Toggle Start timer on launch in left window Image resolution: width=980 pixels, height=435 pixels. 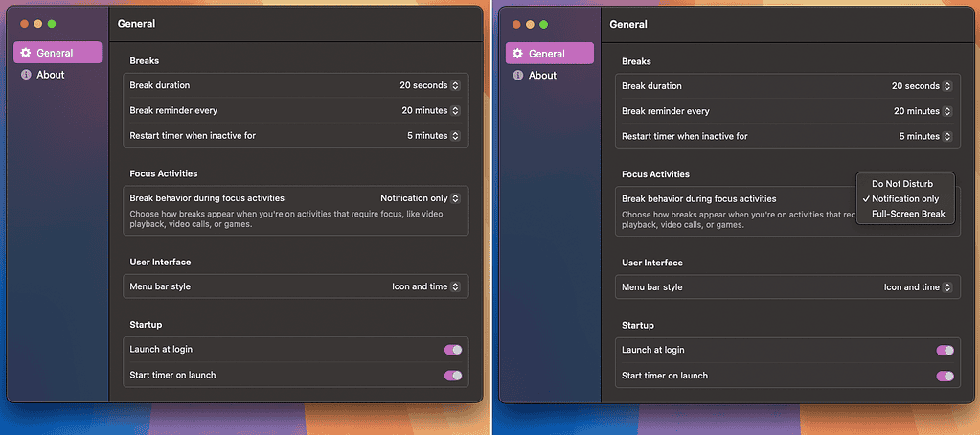(x=452, y=375)
